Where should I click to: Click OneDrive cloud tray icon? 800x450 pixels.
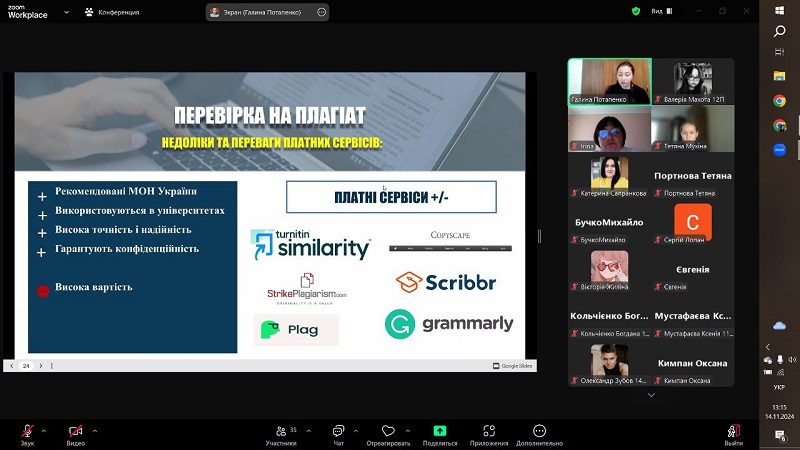pos(779,326)
